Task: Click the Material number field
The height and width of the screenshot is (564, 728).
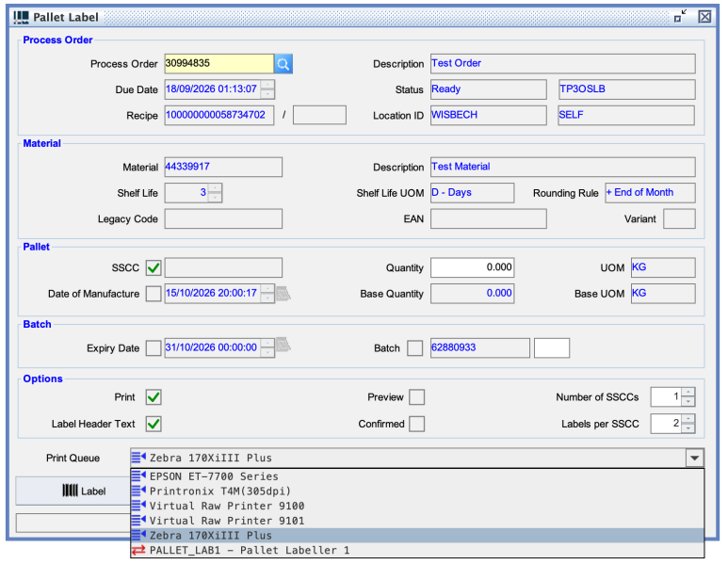Action: click(x=223, y=167)
